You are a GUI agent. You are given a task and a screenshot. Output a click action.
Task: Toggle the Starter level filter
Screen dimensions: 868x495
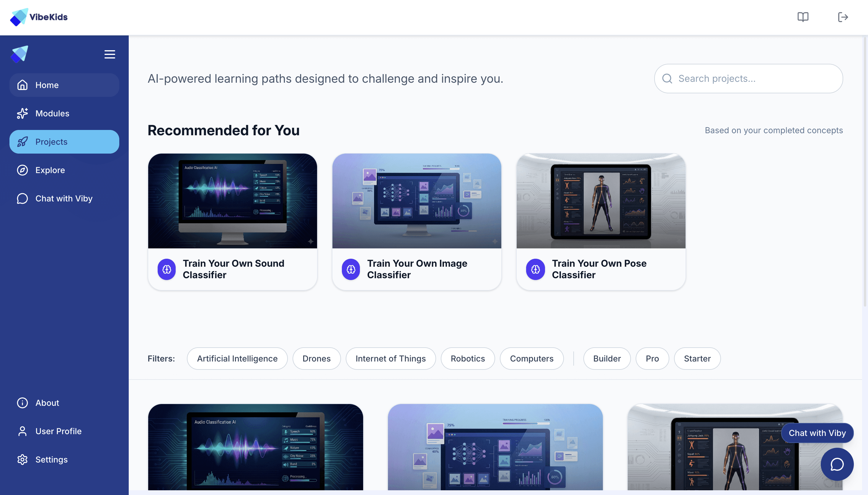click(x=697, y=358)
